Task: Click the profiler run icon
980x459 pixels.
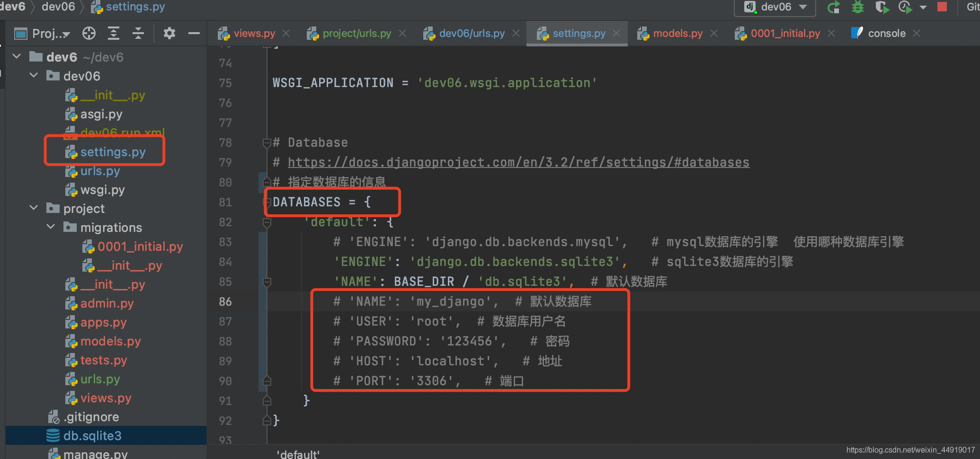Action: click(905, 7)
